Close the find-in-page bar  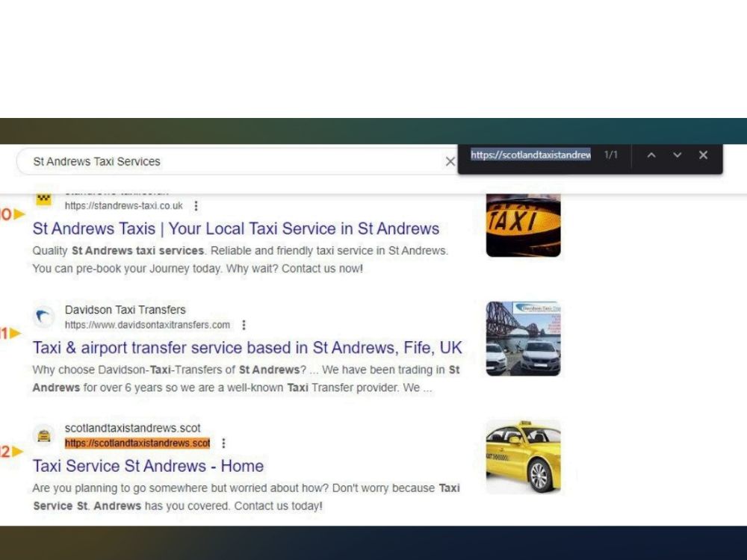point(703,155)
